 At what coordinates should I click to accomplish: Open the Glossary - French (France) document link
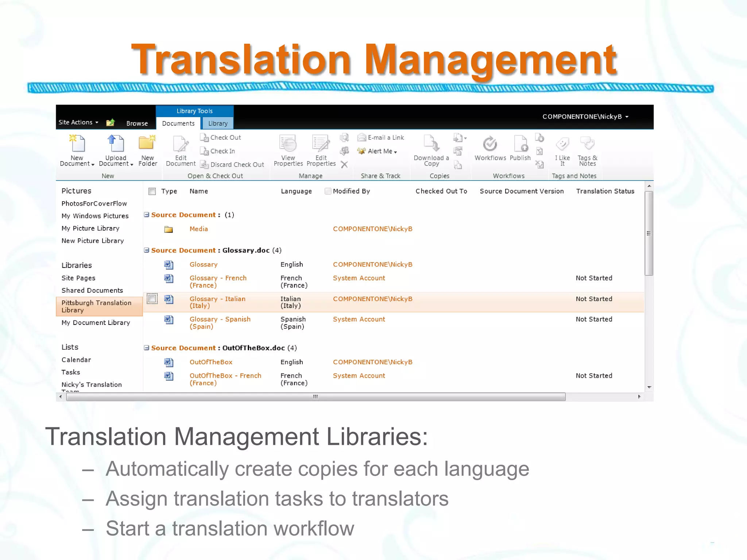click(x=218, y=282)
